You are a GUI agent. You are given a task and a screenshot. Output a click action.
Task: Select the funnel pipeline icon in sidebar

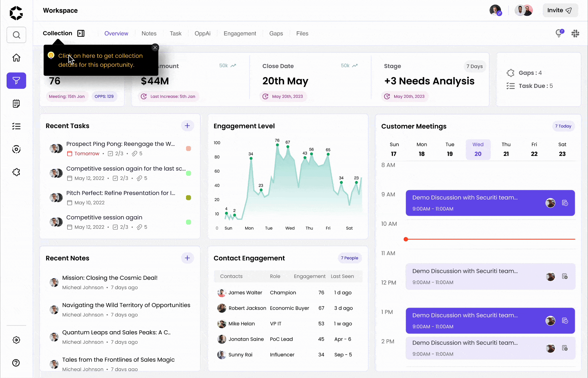click(16, 81)
